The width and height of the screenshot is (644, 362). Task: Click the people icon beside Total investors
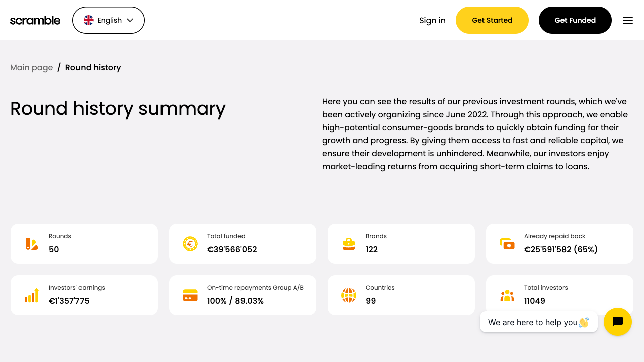[x=507, y=295]
